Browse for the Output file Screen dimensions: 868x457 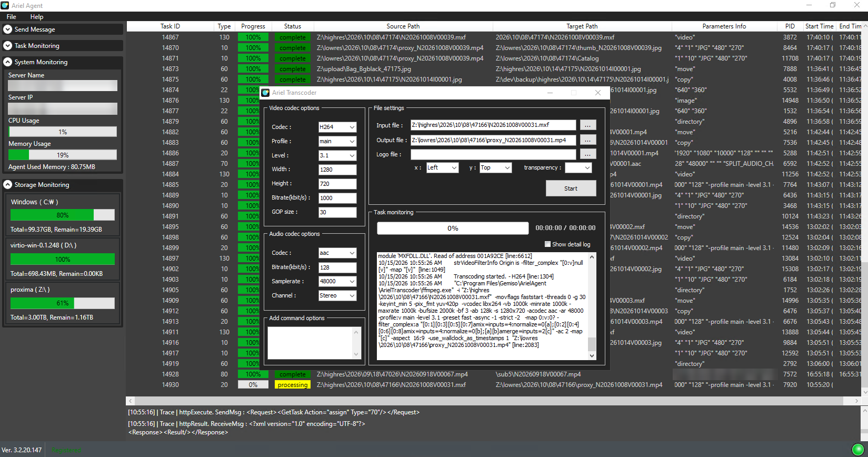click(x=587, y=140)
